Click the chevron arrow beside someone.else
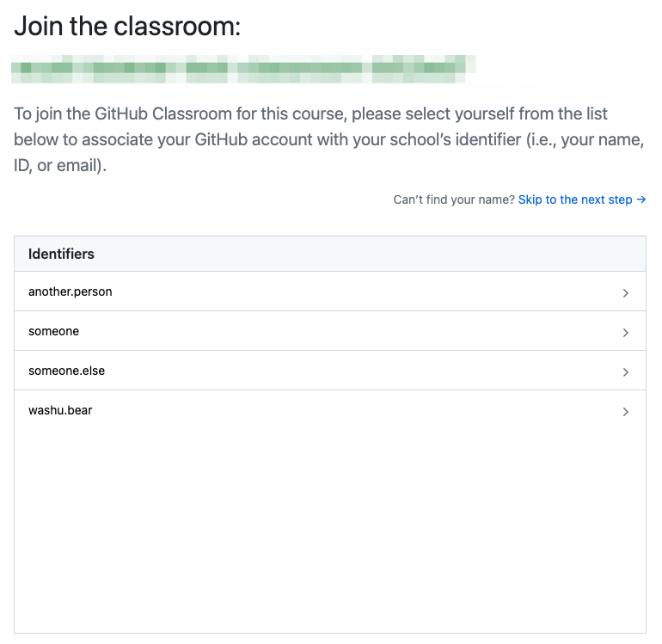The height and width of the screenshot is (644, 662). tap(626, 372)
